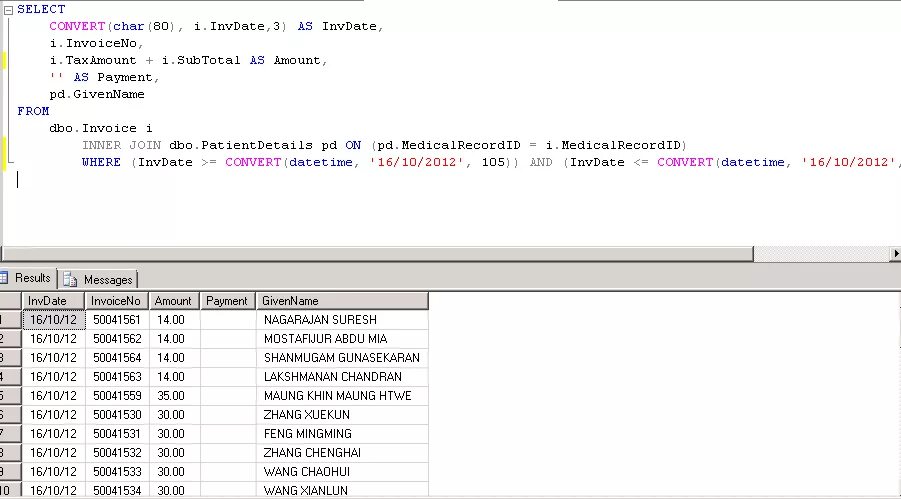
Task: Select cell 50041562 in InvoiceNo column
Action: pos(117,339)
